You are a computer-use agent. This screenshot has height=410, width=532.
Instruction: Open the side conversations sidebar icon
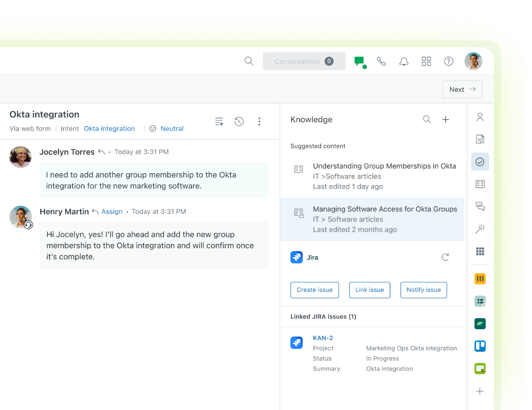pyautogui.click(x=480, y=206)
